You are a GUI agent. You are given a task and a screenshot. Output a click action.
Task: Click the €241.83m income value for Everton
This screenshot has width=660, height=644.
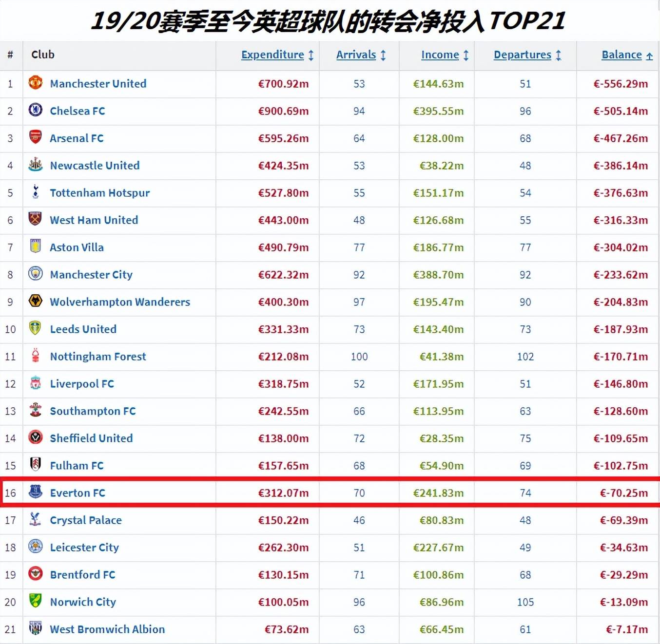pos(438,493)
